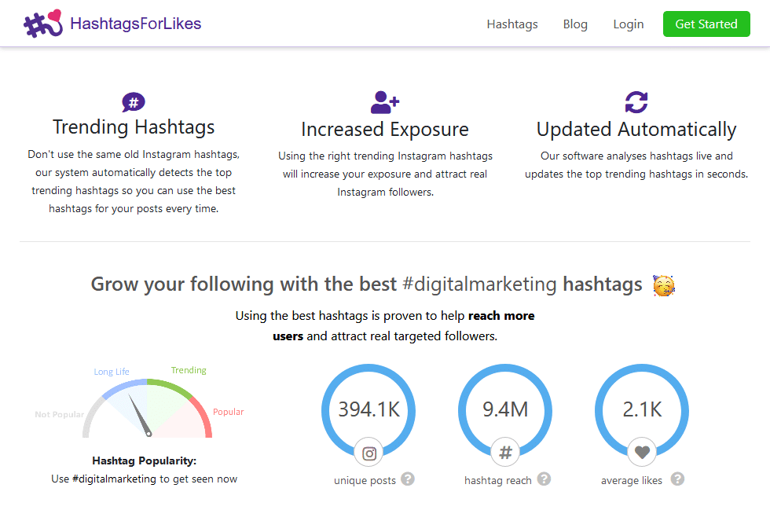Open the Hashtags menu item
This screenshot has width=770, height=532.
pyautogui.click(x=512, y=24)
